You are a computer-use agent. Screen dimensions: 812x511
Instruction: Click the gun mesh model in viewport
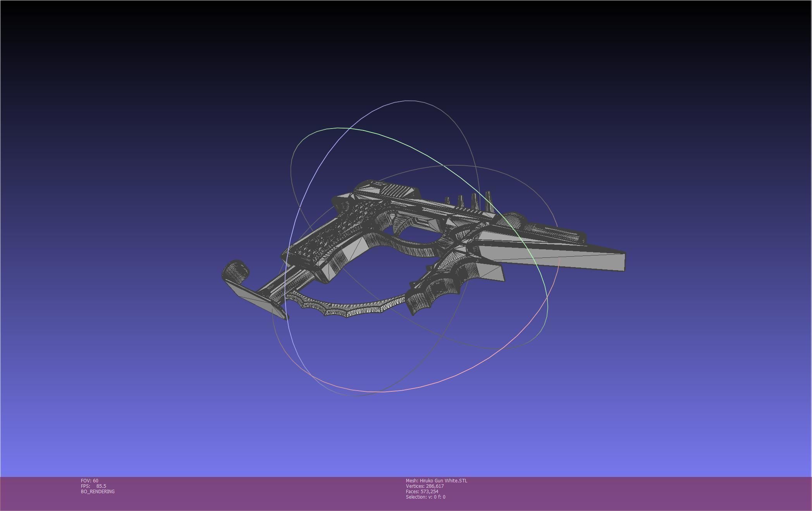pyautogui.click(x=423, y=250)
